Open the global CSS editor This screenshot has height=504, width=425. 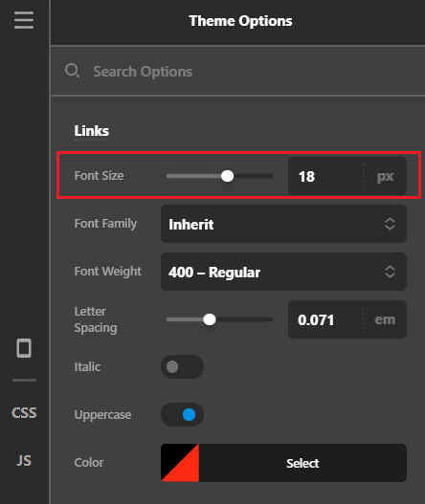[24, 413]
